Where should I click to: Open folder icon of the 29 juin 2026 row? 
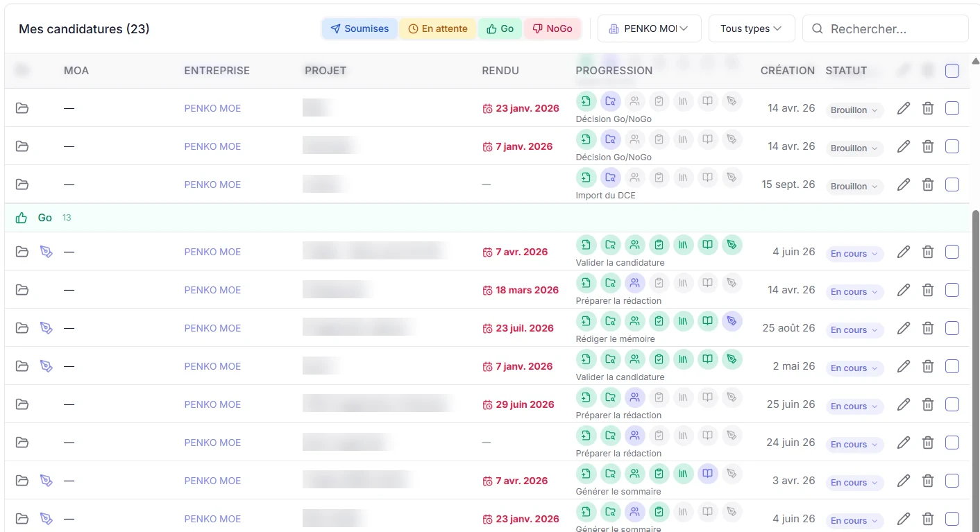tap(22, 404)
